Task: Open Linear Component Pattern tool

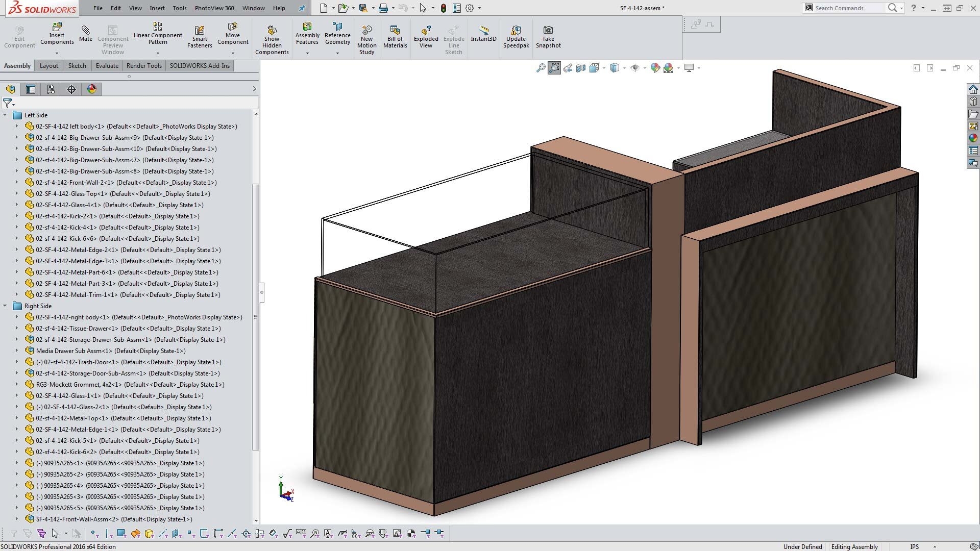Action: pos(158,34)
